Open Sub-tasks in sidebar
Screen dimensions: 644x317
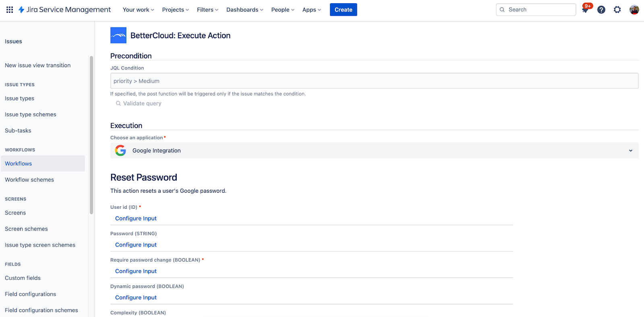coord(18,130)
